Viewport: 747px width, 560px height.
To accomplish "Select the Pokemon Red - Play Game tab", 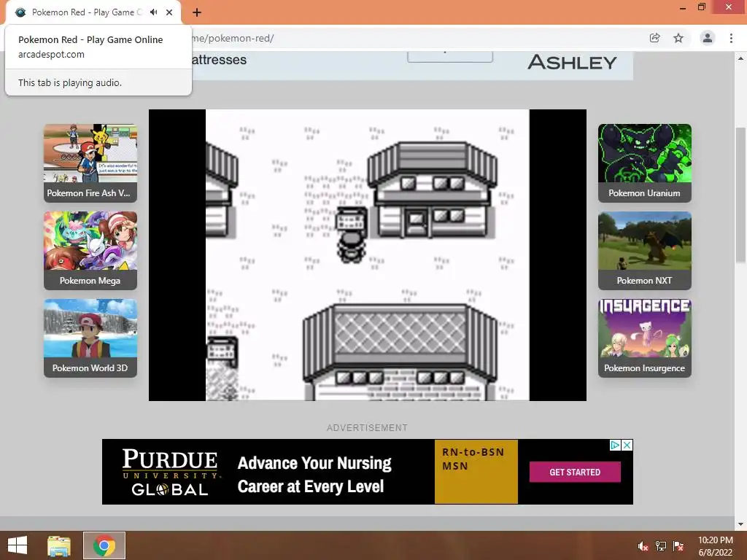I will pyautogui.click(x=93, y=12).
